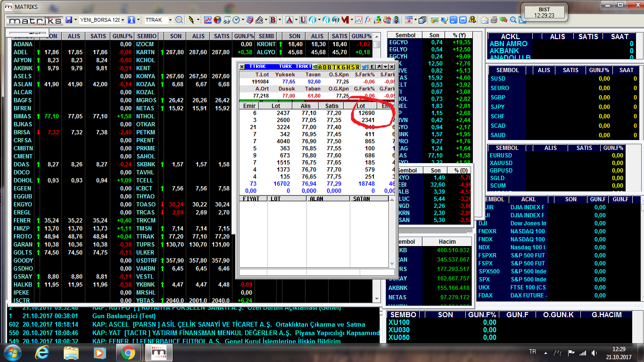Image resolution: width=644 pixels, height=362 pixels.
Task: Click the dark red M toolbar icon
Action: point(345,20)
